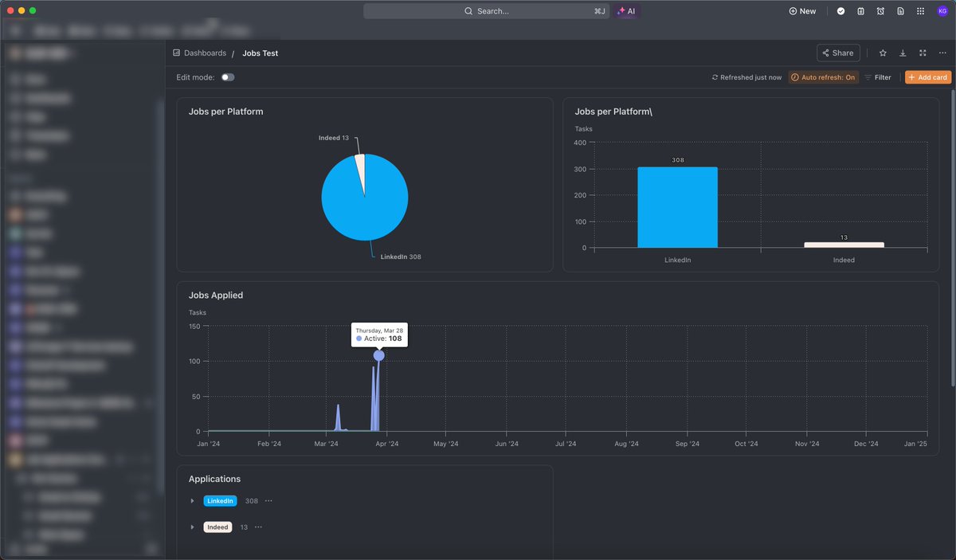This screenshot has height=560, width=956.
Task: Click the Jobs per Platform pie card title
Action: pyautogui.click(x=225, y=112)
